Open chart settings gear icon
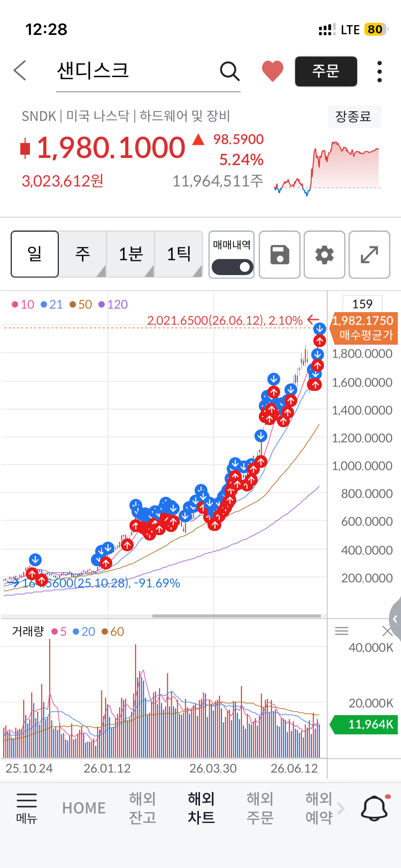Image resolution: width=401 pixels, height=868 pixels. click(x=324, y=254)
